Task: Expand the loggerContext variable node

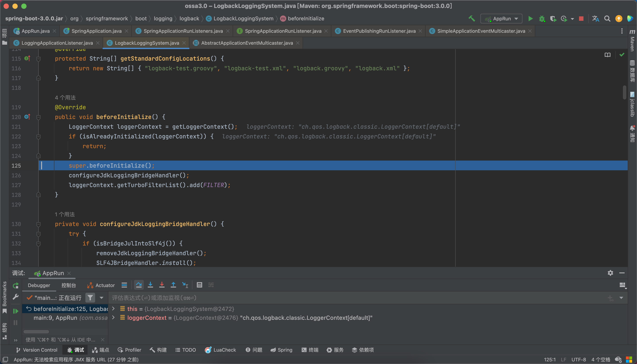Action: 113,318
